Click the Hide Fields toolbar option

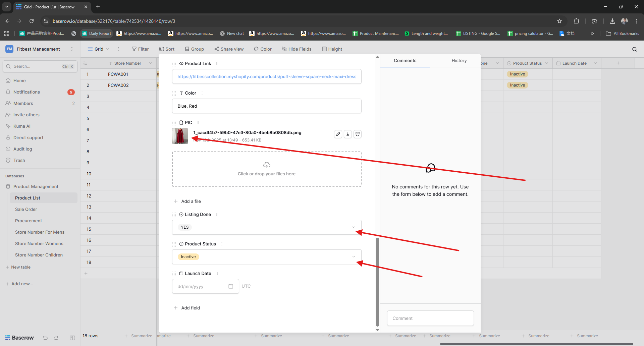tap(297, 49)
